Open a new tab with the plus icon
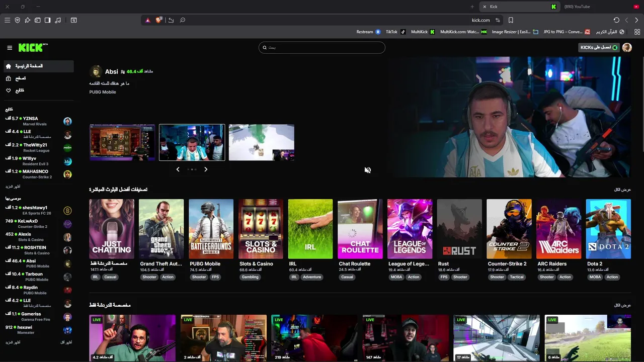Viewport: 644px width, 362px height. coord(472,7)
